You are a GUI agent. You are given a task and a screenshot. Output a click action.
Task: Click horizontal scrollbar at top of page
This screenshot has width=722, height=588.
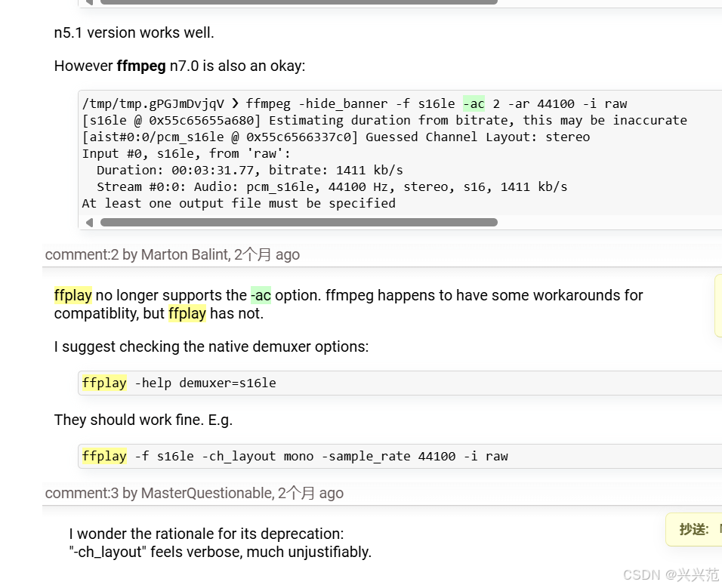(x=299, y=2)
